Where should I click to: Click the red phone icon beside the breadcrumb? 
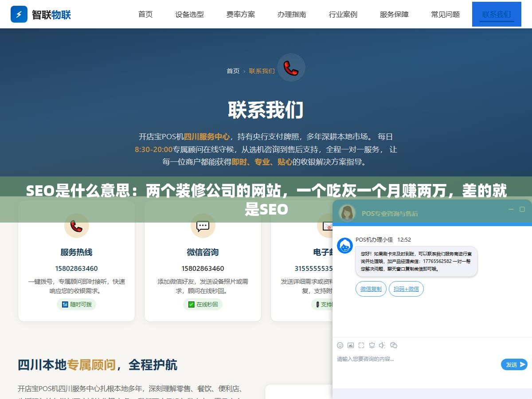291,67
